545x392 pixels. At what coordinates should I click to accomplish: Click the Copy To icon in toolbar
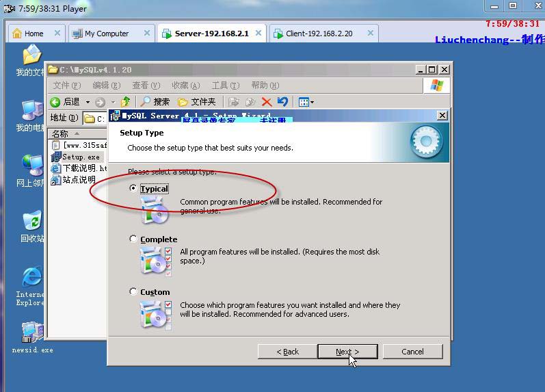250,102
